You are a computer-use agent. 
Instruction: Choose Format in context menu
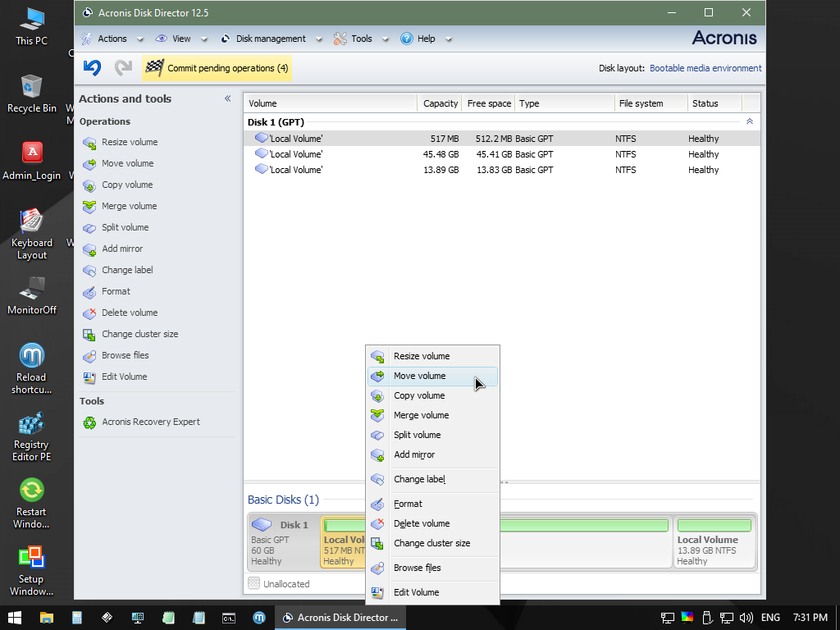click(x=433, y=504)
